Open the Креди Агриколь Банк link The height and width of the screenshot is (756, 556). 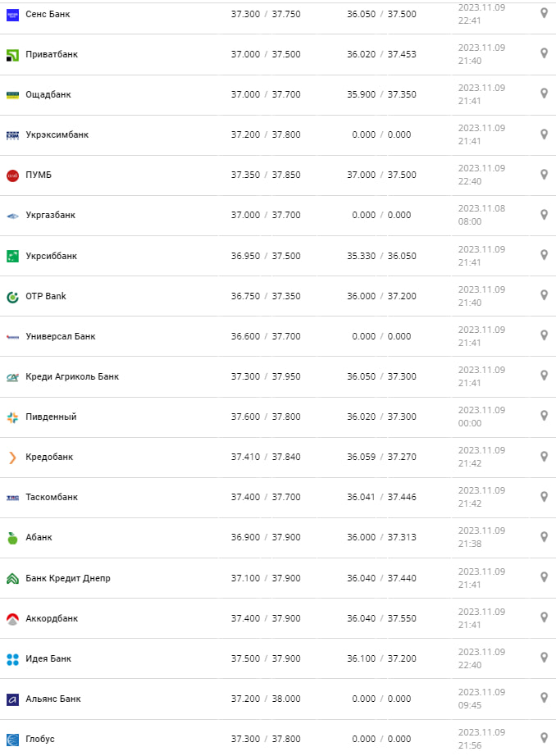pyautogui.click(x=72, y=376)
